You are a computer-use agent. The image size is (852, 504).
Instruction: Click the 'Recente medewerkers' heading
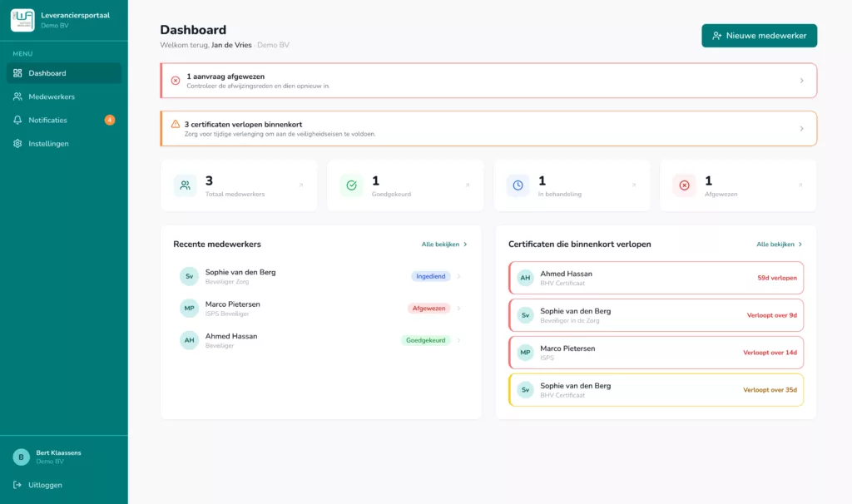217,245
